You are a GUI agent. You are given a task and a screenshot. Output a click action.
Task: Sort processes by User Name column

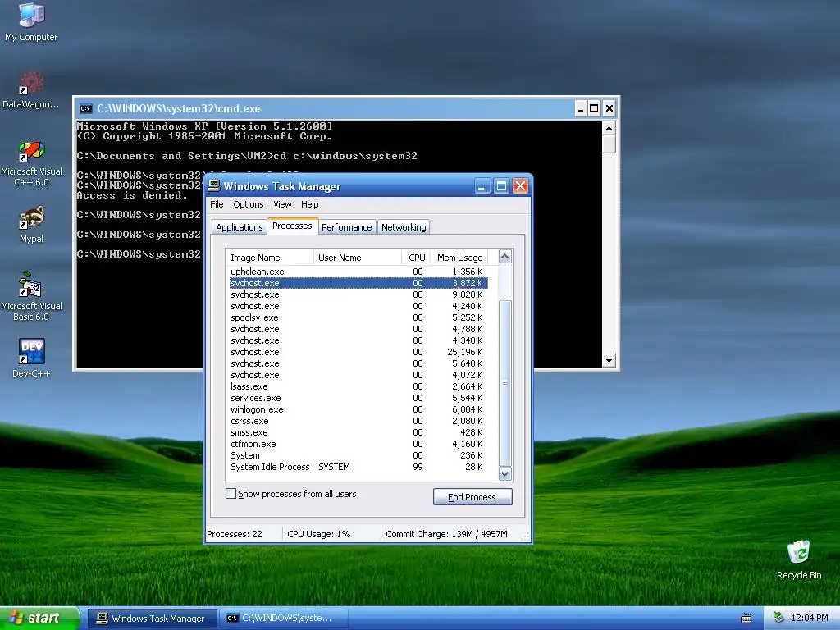coord(358,257)
